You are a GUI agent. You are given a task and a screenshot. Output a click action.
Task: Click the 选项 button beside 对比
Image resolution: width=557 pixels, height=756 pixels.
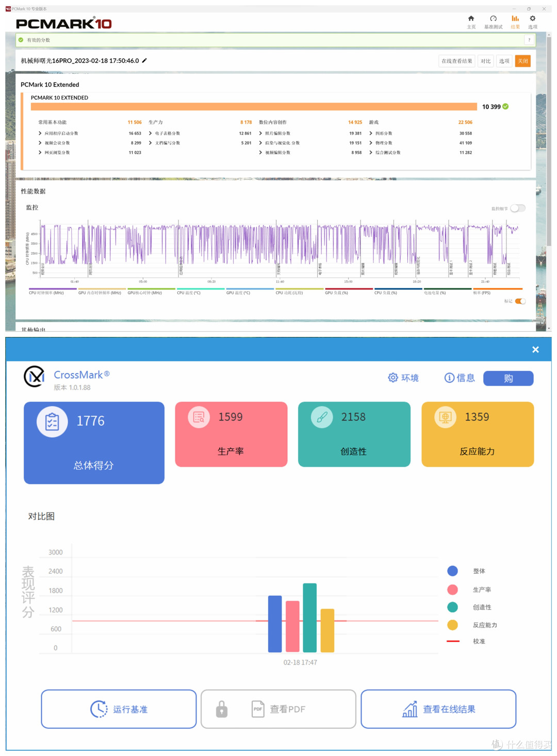point(504,61)
